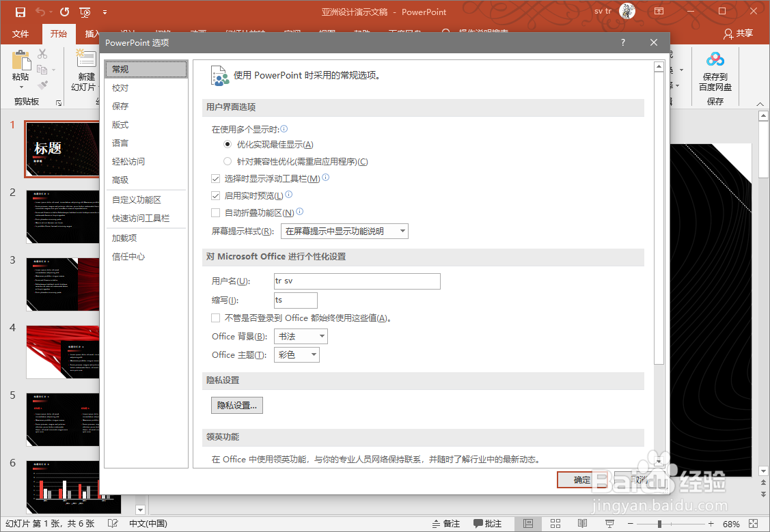Open the clipboard group dialog launcher
The height and width of the screenshot is (532, 770).
coord(59,103)
